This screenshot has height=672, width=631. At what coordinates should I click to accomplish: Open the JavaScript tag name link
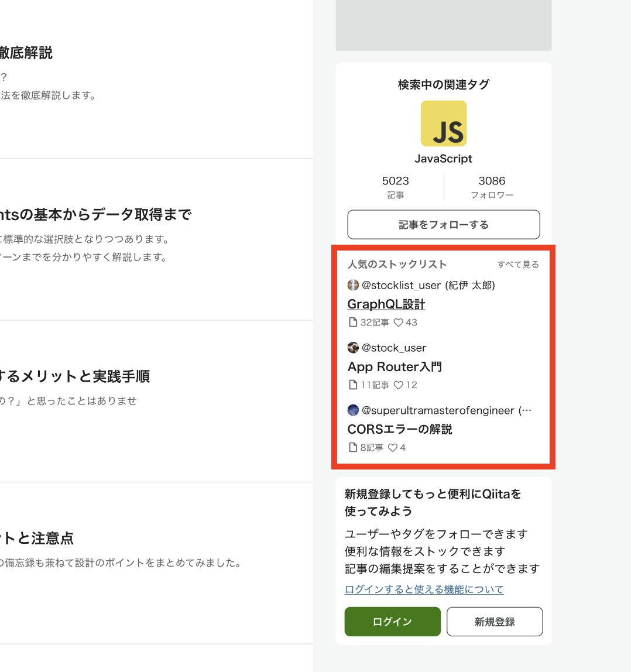point(443,159)
